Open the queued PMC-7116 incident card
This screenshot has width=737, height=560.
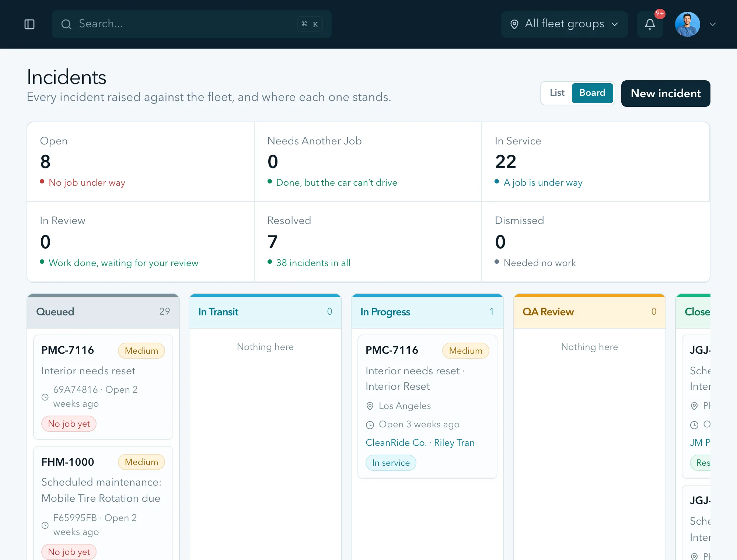pyautogui.click(x=103, y=387)
